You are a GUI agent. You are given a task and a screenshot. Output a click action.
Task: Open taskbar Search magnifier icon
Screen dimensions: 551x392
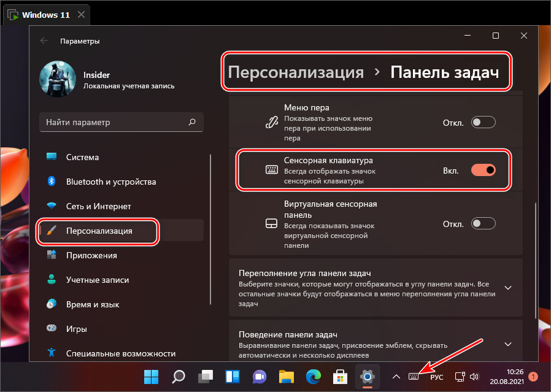coord(178,377)
